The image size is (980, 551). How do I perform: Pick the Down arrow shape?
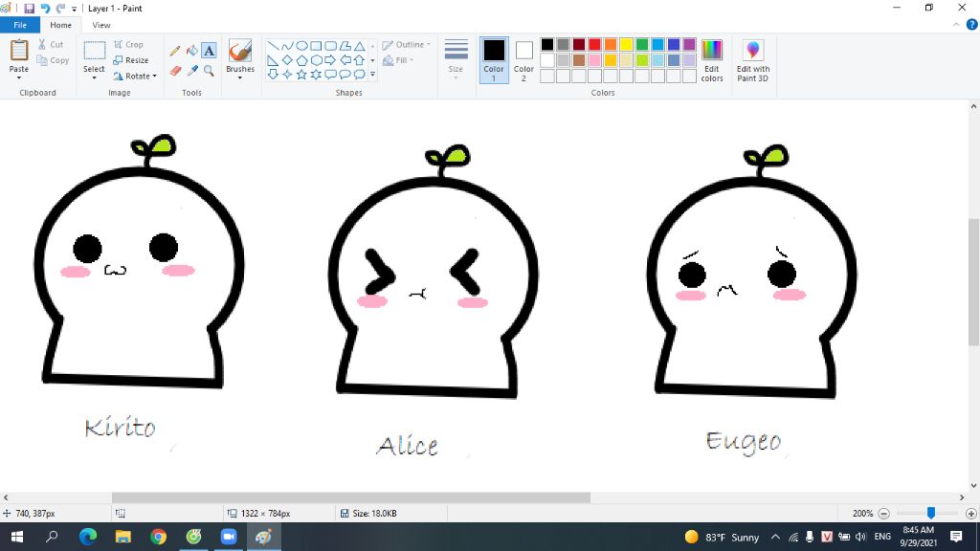pos(273,75)
